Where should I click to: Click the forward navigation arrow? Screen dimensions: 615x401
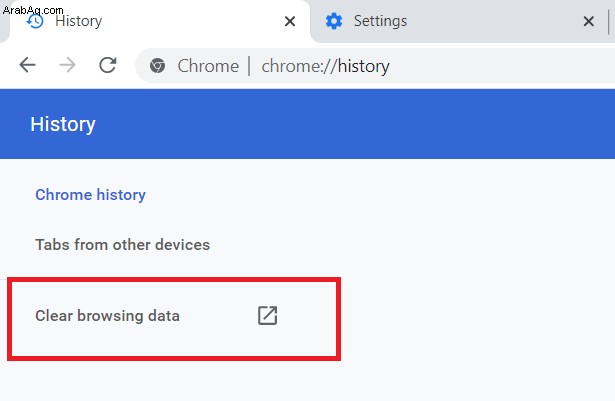pyautogui.click(x=67, y=65)
